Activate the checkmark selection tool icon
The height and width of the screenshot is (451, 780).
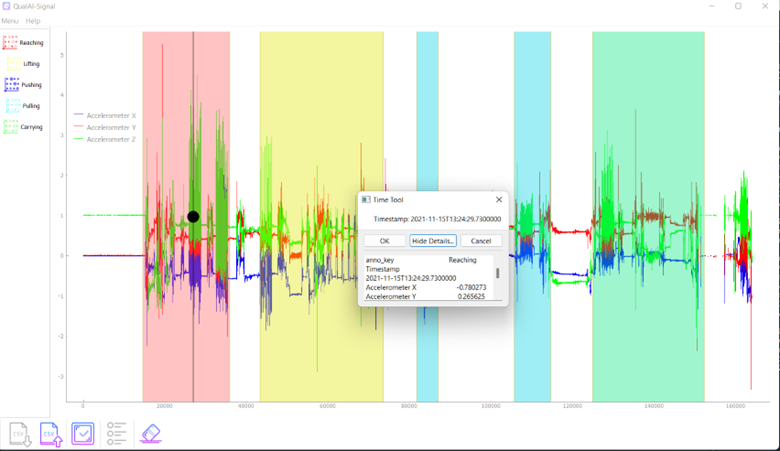pyautogui.click(x=83, y=434)
